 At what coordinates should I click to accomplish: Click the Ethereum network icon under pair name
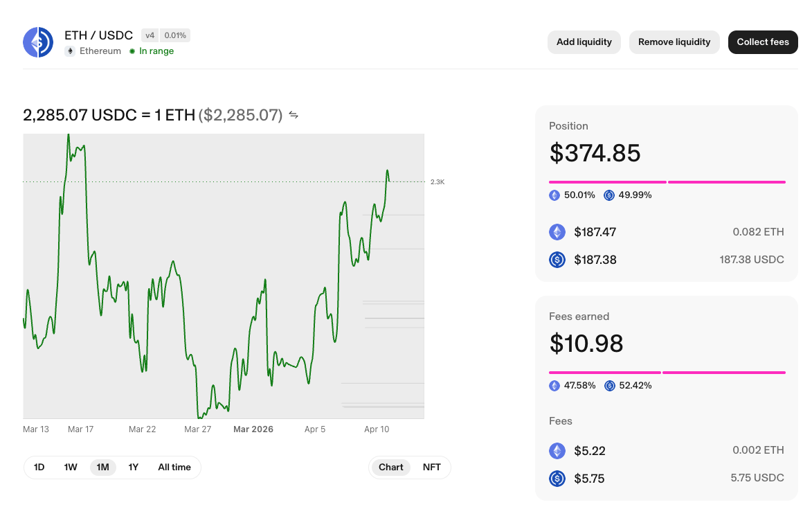tap(70, 51)
